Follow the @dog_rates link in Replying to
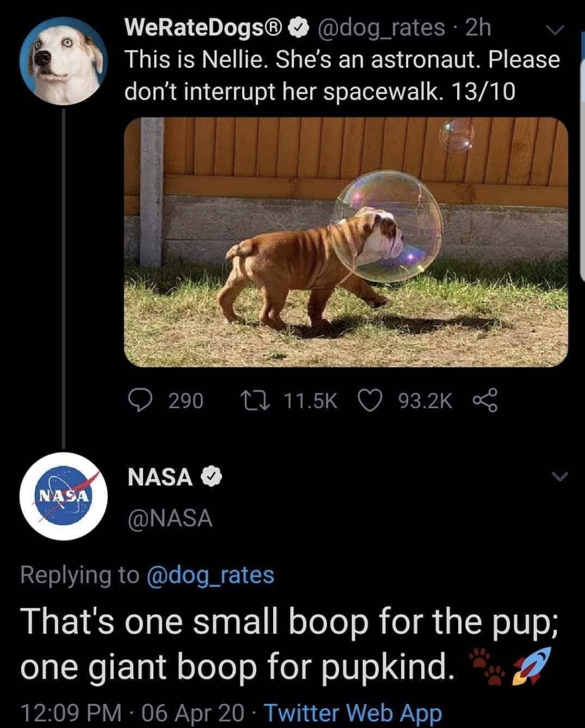Viewport: 585px width, 728px height. coord(210,575)
